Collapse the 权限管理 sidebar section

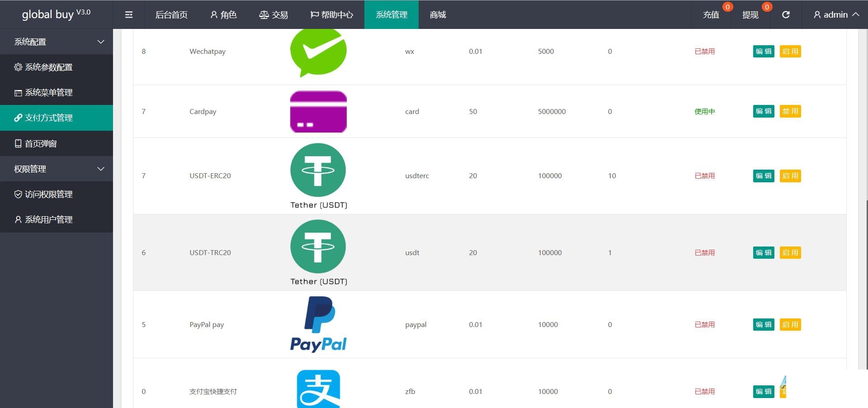(57, 169)
